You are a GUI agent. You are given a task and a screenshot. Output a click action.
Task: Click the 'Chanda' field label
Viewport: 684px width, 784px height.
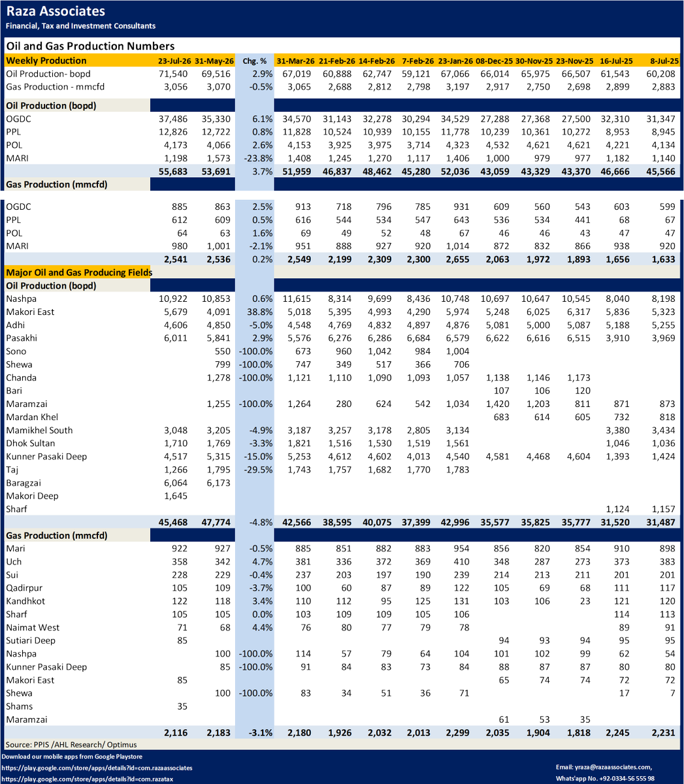[21, 378]
